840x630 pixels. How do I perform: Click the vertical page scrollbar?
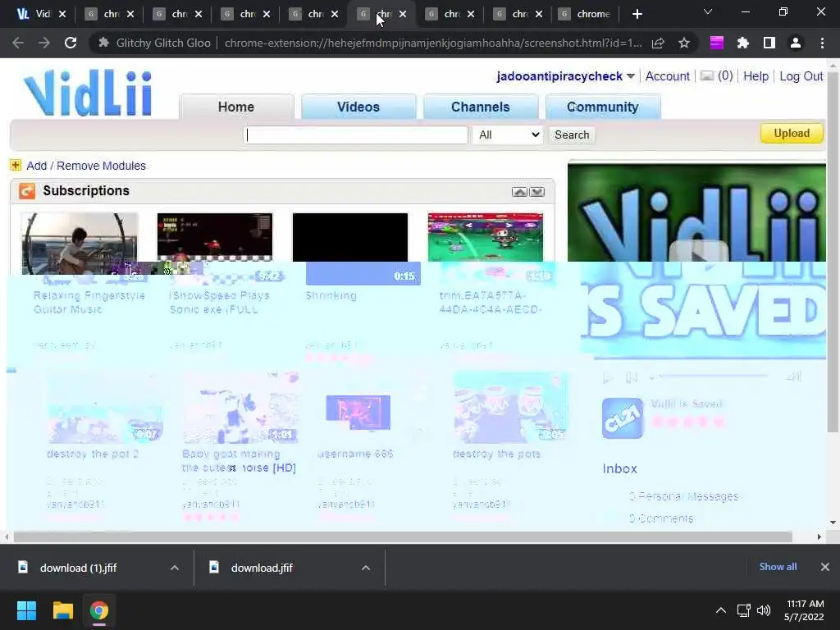(833, 253)
